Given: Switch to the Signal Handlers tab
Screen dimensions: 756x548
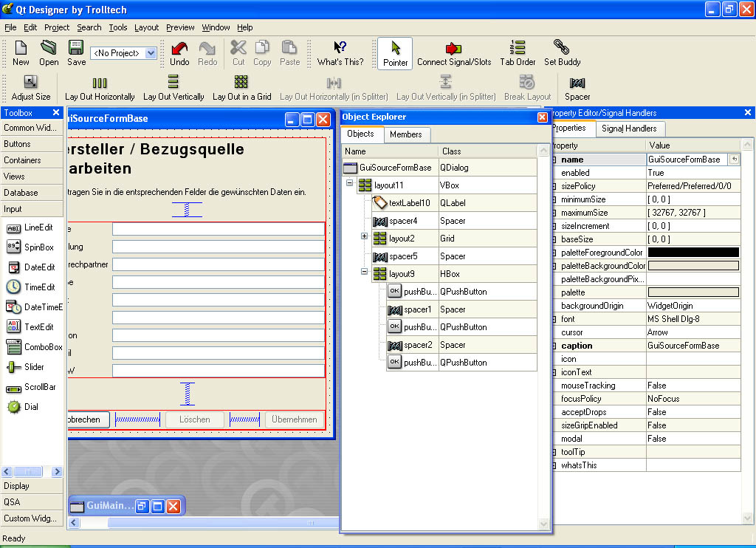Looking at the screenshot, I should tap(629, 129).
